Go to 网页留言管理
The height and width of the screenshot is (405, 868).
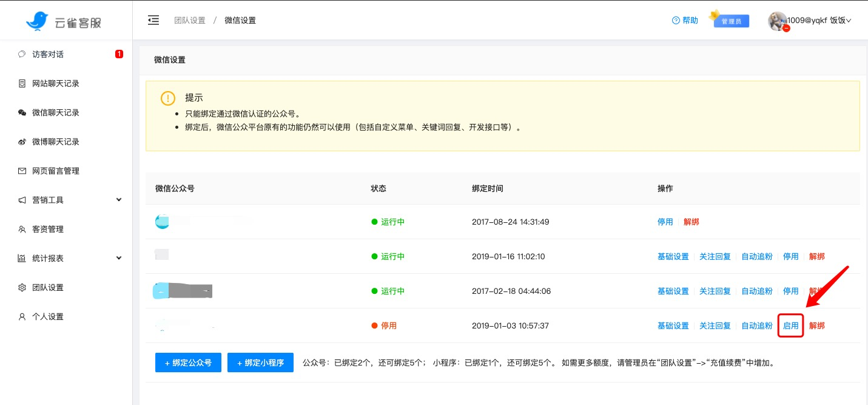[x=54, y=171]
